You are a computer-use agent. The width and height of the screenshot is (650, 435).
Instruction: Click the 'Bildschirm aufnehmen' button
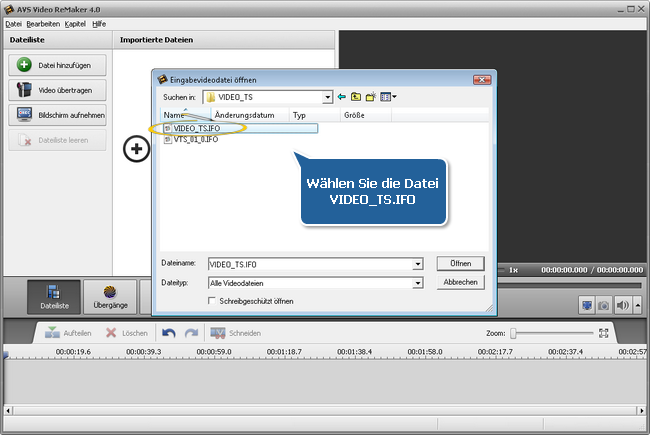57,115
